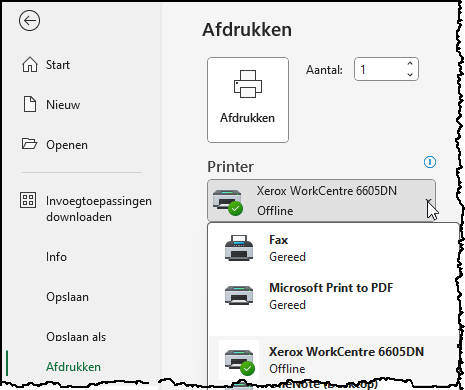The image size is (465, 390).
Task: Select Nieuw in the sidebar
Action: tap(63, 105)
